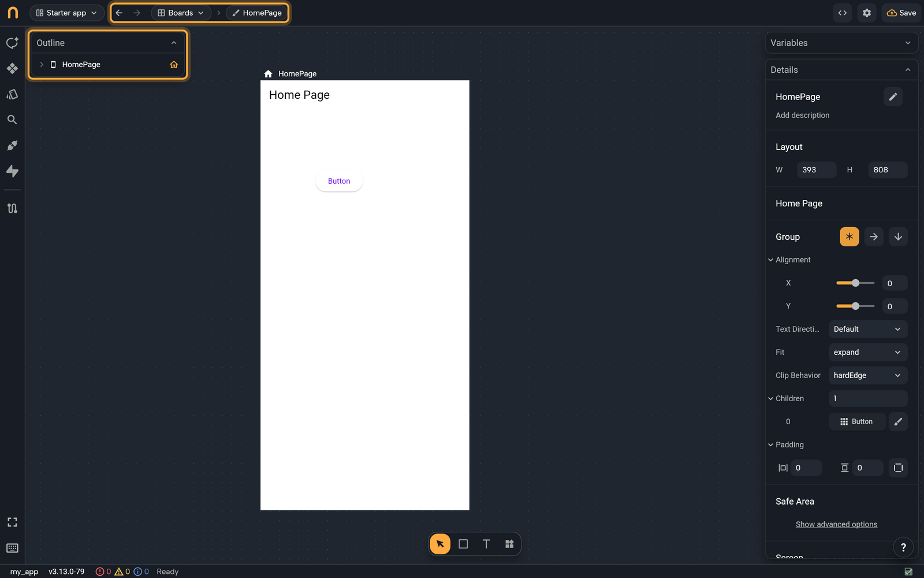Set Group direction to vertical arrow
This screenshot has height=578, width=924.
(x=898, y=236)
